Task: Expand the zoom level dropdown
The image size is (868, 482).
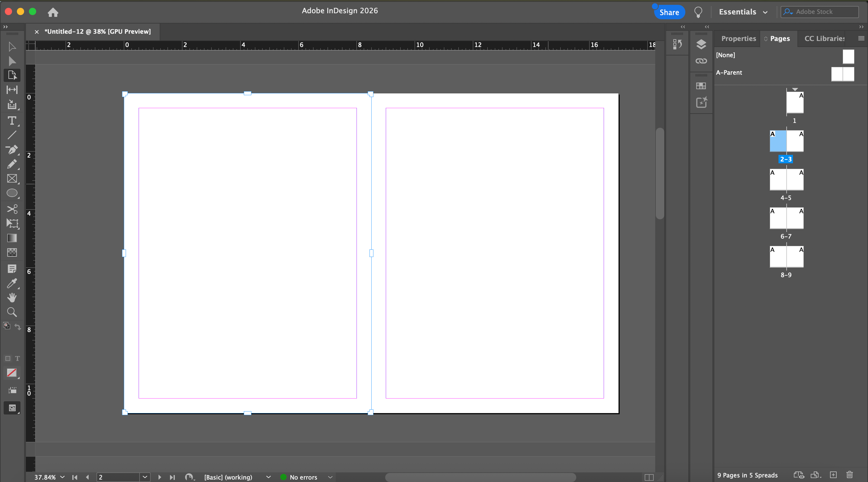Action: [62, 477]
